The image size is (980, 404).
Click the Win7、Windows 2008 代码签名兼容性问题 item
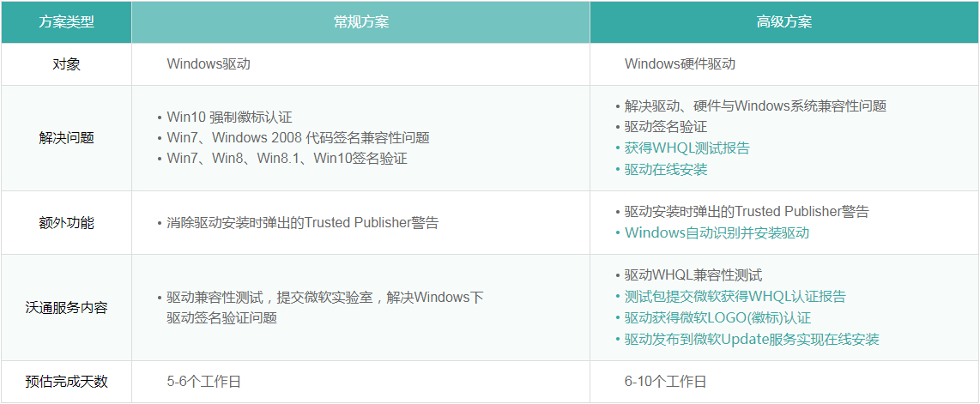coord(298,138)
